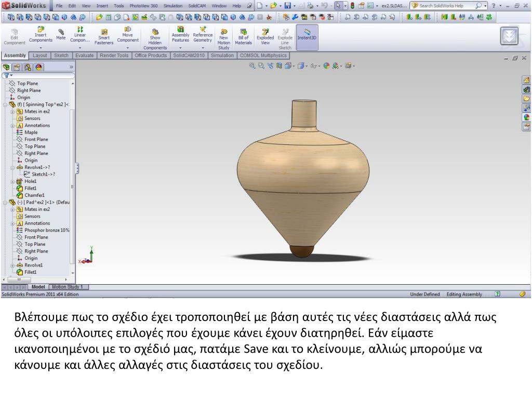Open the feature tree filter dropdown

8,75
